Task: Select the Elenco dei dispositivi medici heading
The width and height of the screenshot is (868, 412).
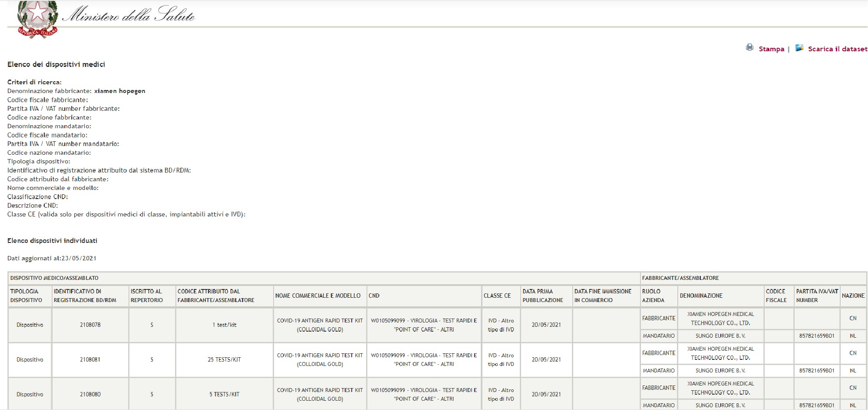Action: (x=56, y=64)
